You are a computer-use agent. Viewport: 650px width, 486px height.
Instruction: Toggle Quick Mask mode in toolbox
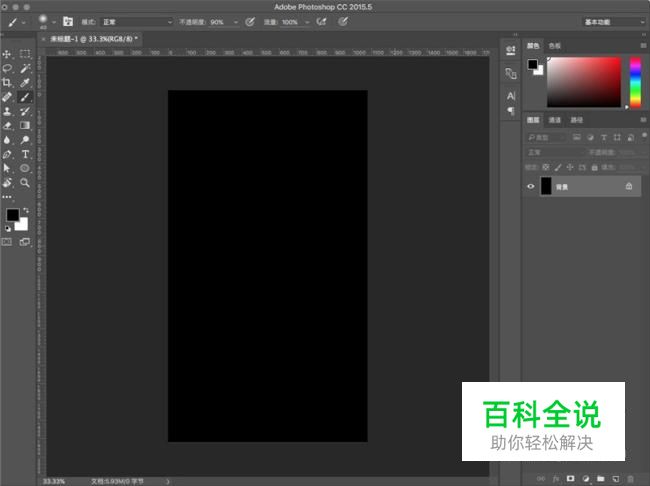tap(8, 241)
